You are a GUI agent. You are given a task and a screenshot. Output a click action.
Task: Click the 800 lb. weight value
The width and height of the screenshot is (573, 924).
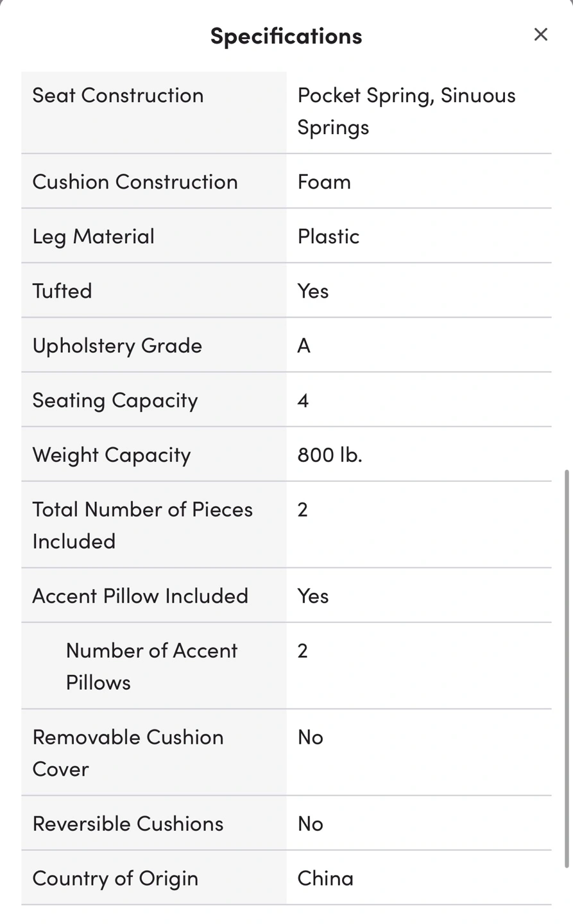(x=330, y=454)
